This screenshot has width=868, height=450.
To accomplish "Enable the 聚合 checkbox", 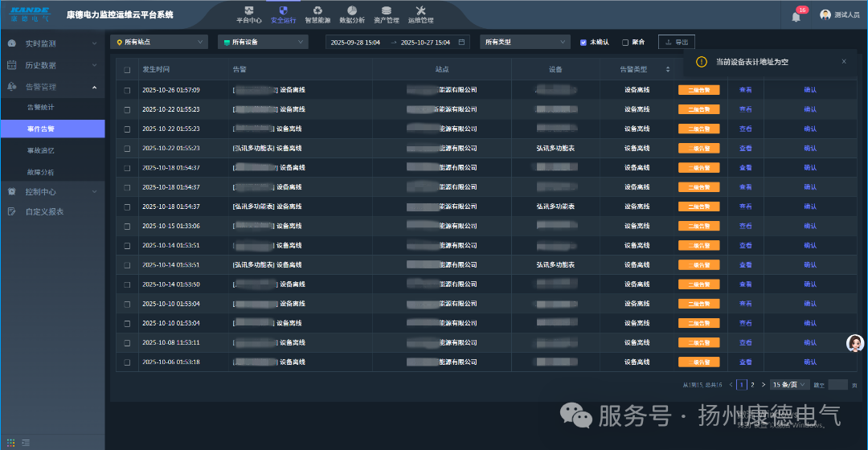I will click(625, 42).
